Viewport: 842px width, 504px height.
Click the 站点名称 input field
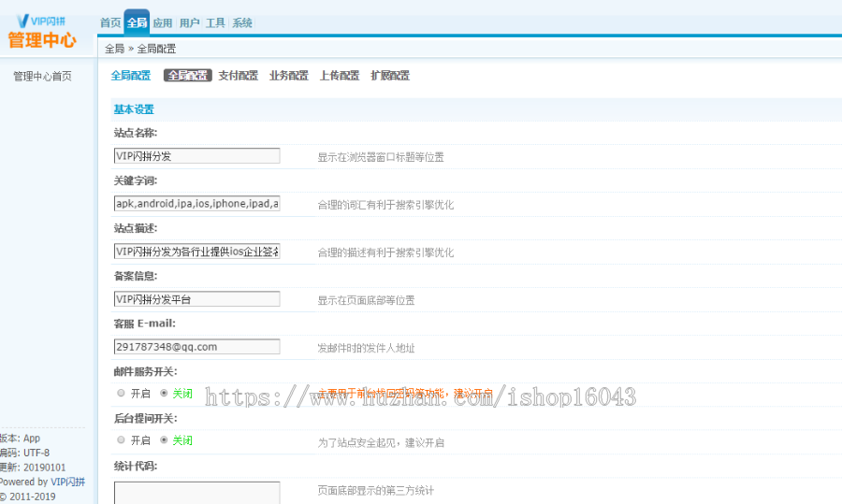(x=196, y=156)
